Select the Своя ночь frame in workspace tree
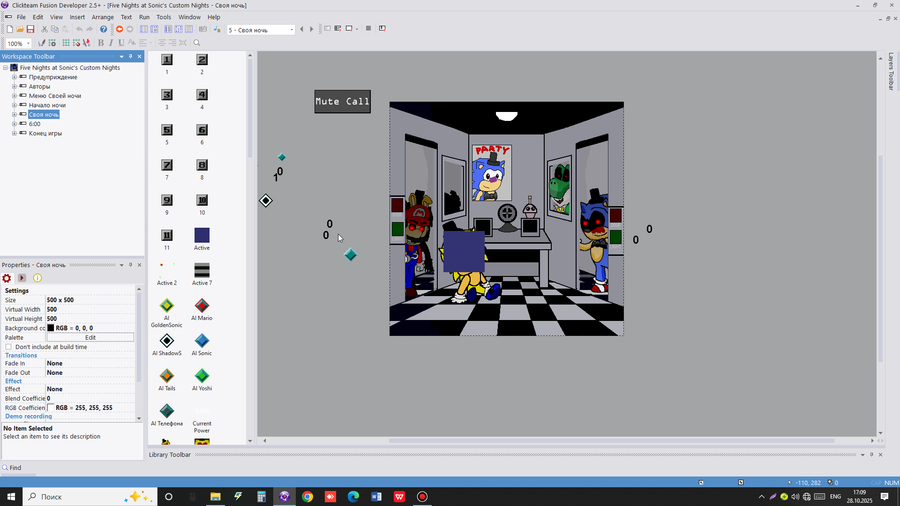The image size is (900, 506). point(44,115)
